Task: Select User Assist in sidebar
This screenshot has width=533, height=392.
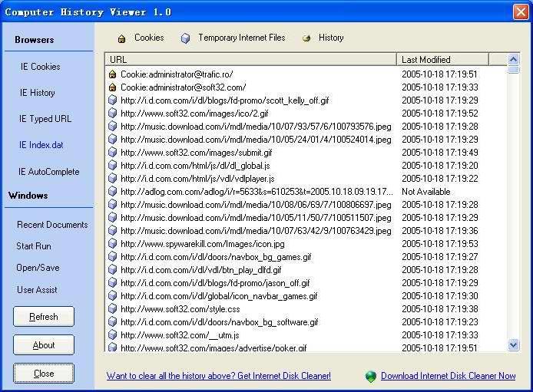Action: (x=37, y=290)
